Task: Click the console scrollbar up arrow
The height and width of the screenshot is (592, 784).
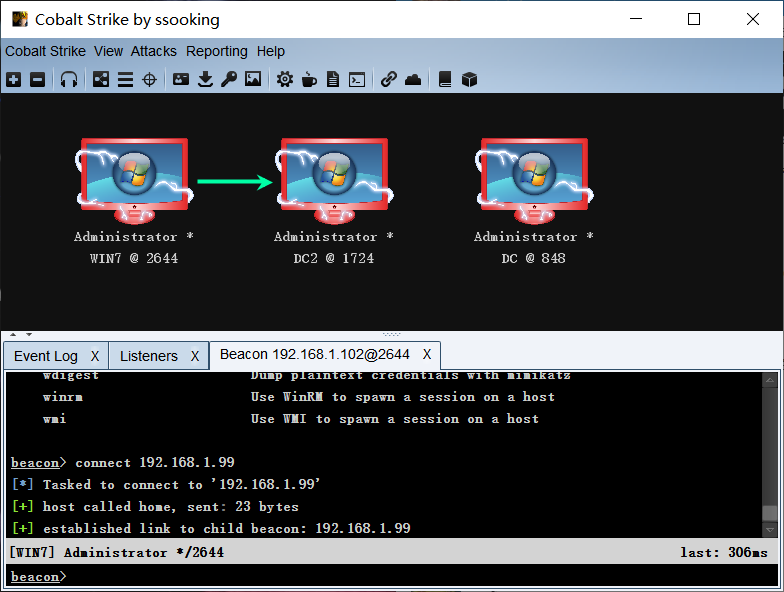Action: point(770,380)
